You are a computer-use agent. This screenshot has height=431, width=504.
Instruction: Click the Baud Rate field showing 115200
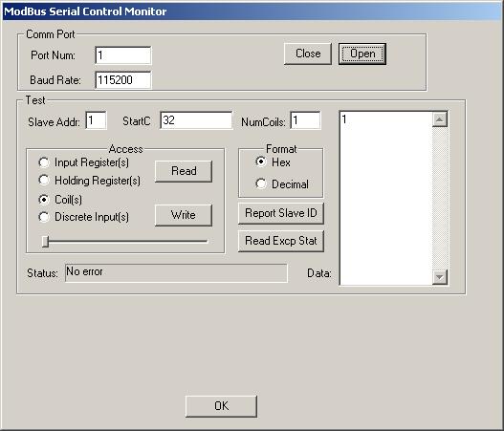point(123,80)
